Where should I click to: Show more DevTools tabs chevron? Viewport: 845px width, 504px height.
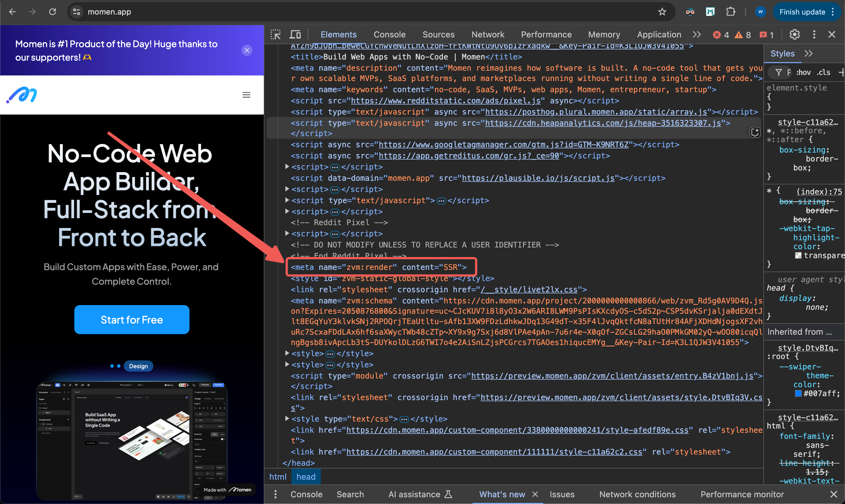tap(697, 34)
